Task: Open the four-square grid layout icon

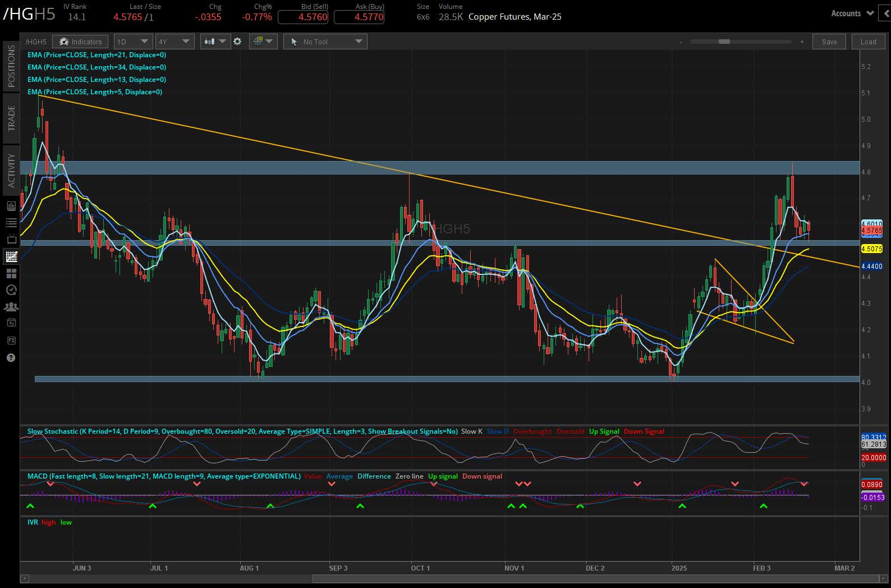Action: tap(11, 273)
